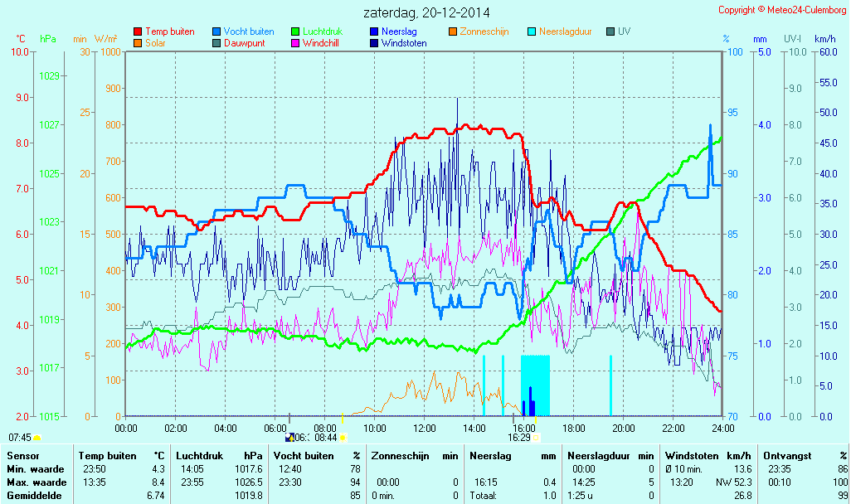The image size is (851, 504).
Task: Click the magenta Windchill legend square
Action: pyautogui.click(x=295, y=43)
